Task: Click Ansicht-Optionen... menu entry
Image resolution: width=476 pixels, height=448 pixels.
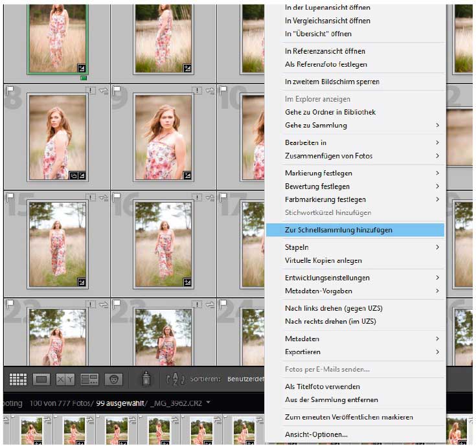Action: pos(316,434)
